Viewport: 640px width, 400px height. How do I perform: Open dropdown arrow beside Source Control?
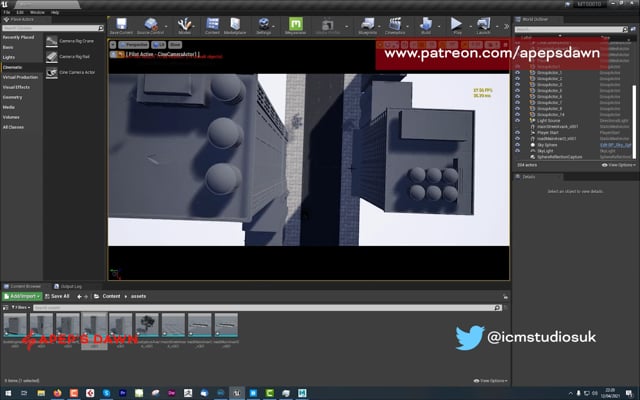coord(168,27)
